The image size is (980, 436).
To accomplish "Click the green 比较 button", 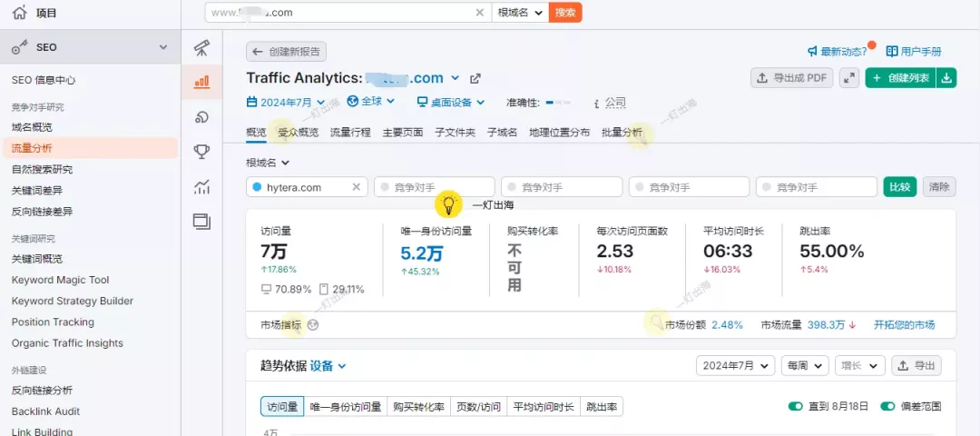I will tap(899, 187).
